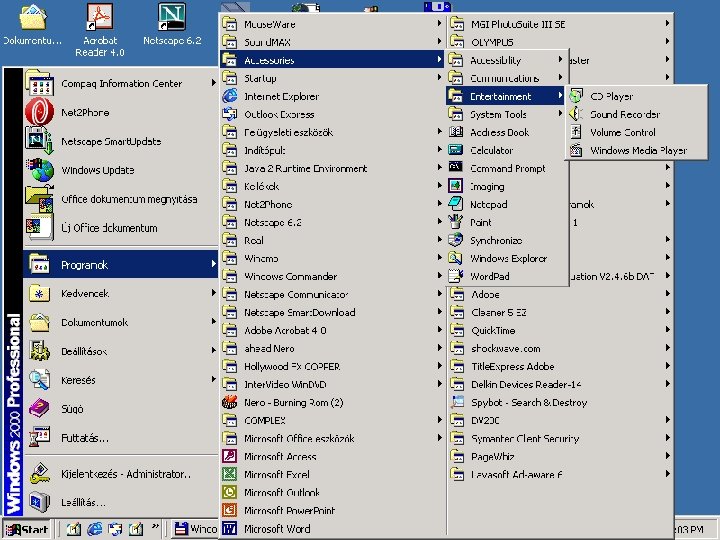Click the Synchronize icon
This screenshot has height=540, width=720.
click(x=456, y=240)
